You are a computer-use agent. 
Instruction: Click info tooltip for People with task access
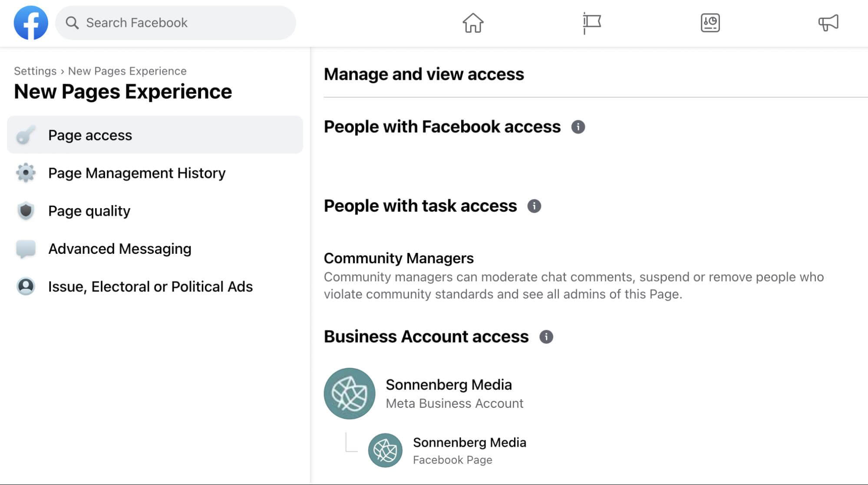pyautogui.click(x=534, y=206)
